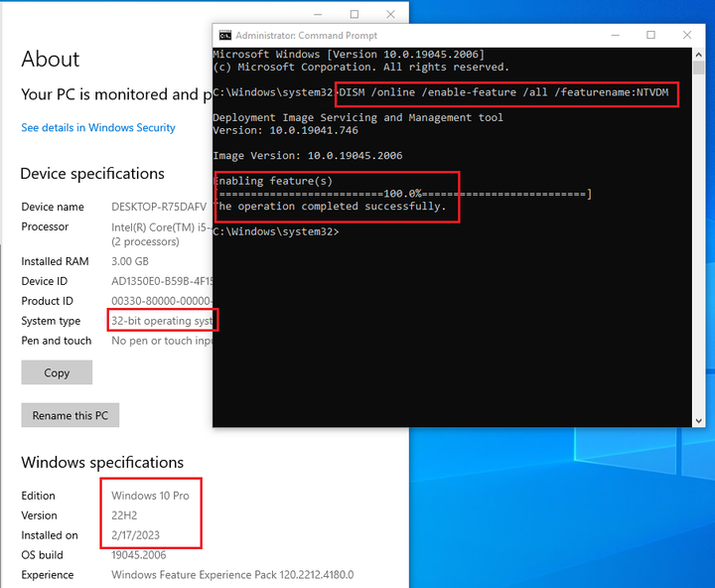This screenshot has width=715, height=588.
Task: Click the '(c) Microsoft Corporation' copyright line
Action: pyautogui.click(x=360, y=68)
